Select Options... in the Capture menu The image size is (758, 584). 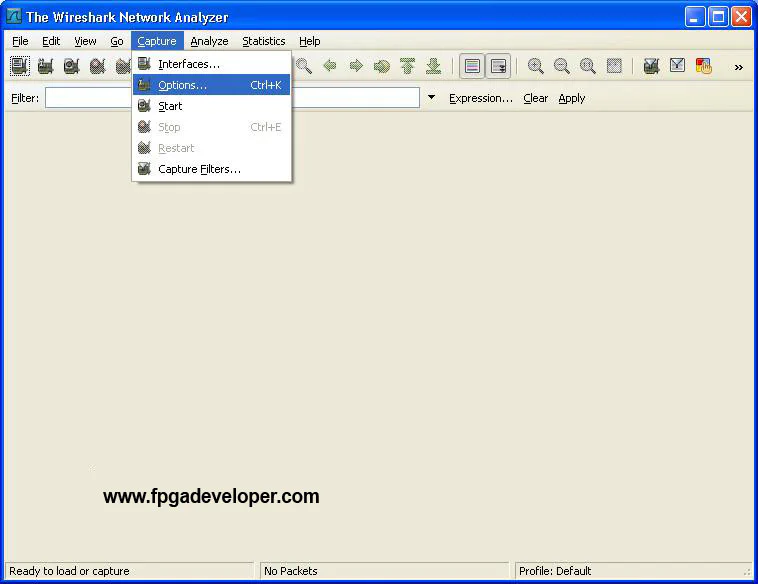pos(182,85)
